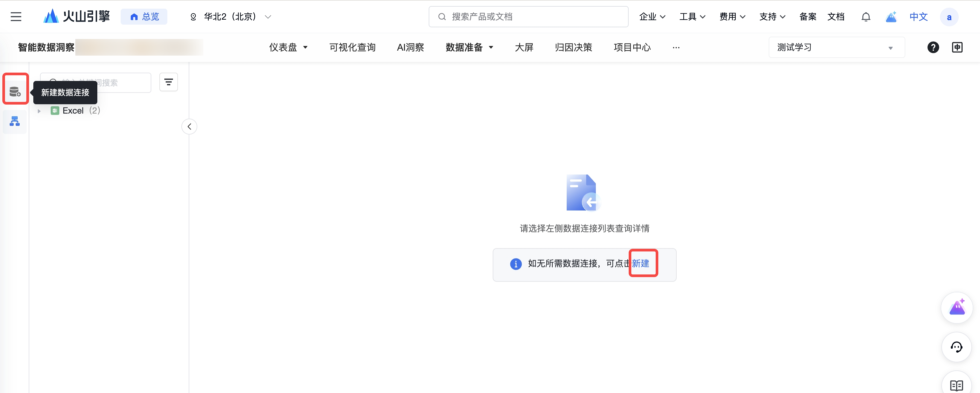Click the help question mark icon
Screen dimensions: 980x393
click(x=933, y=47)
